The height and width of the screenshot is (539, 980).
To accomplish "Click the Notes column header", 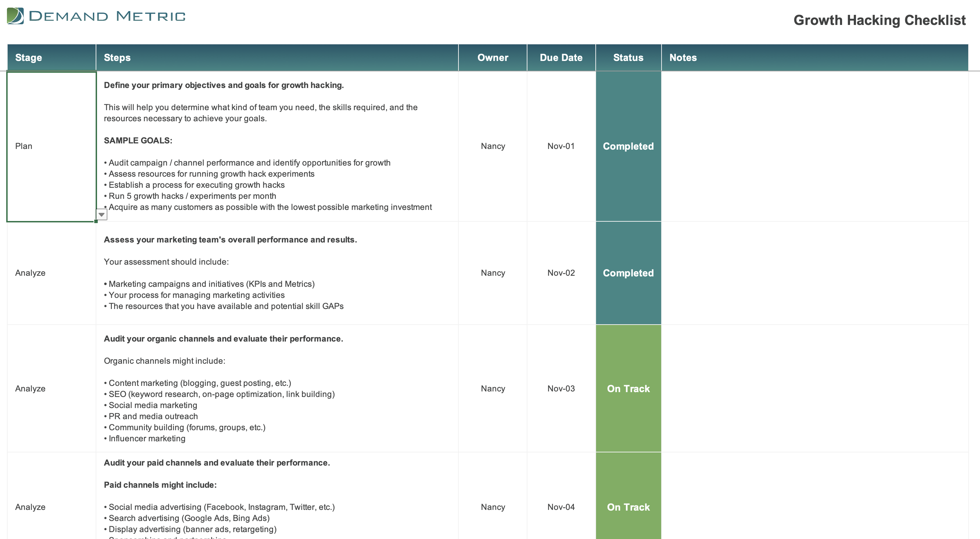I will [x=815, y=58].
